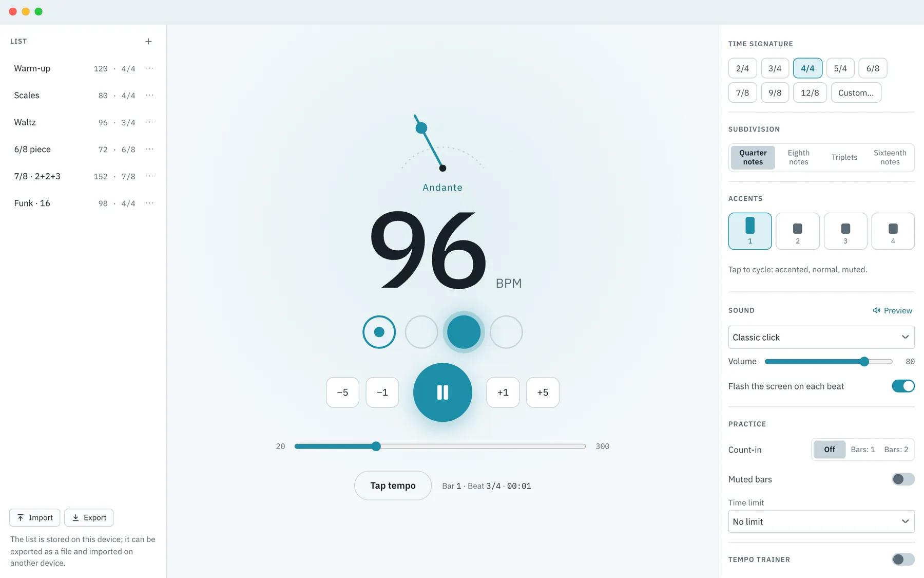Export the preset list
Screen dimensions: 924x578
pyautogui.click(x=89, y=517)
